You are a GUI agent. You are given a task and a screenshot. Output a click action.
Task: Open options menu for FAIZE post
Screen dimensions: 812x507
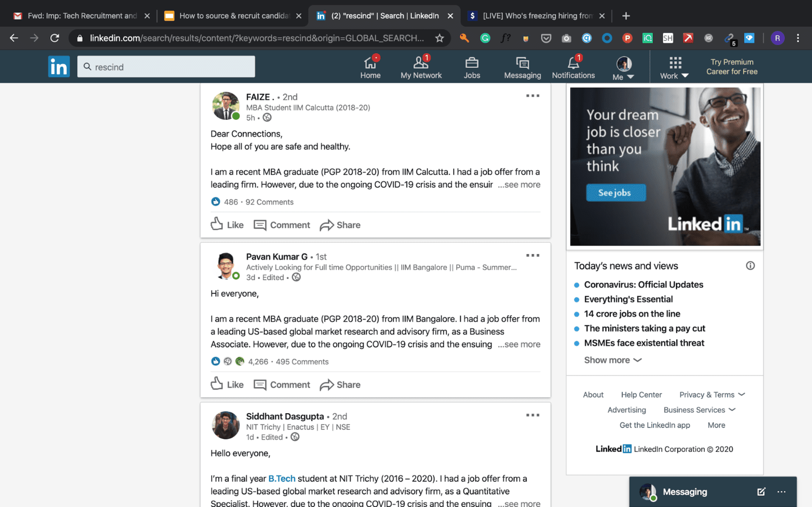tap(533, 96)
